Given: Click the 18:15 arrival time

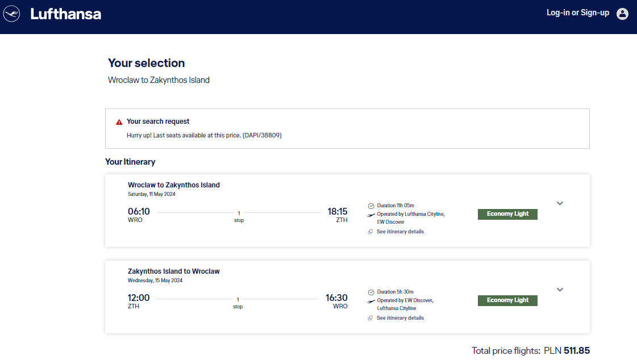Looking at the screenshot, I should (x=338, y=211).
